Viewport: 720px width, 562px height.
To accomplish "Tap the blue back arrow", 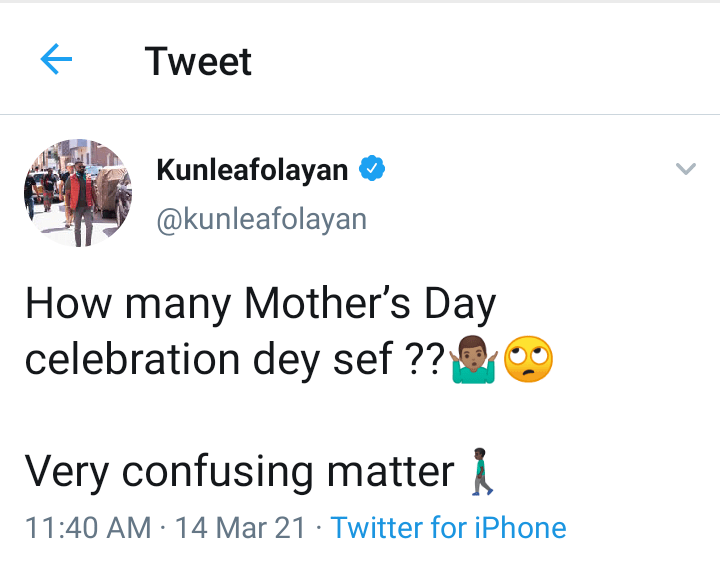I will [x=56, y=61].
